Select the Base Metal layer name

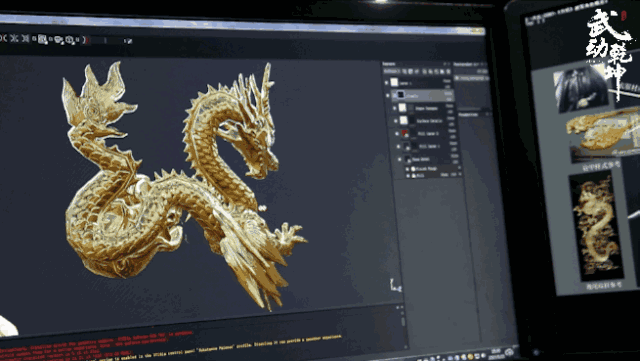pos(421,159)
